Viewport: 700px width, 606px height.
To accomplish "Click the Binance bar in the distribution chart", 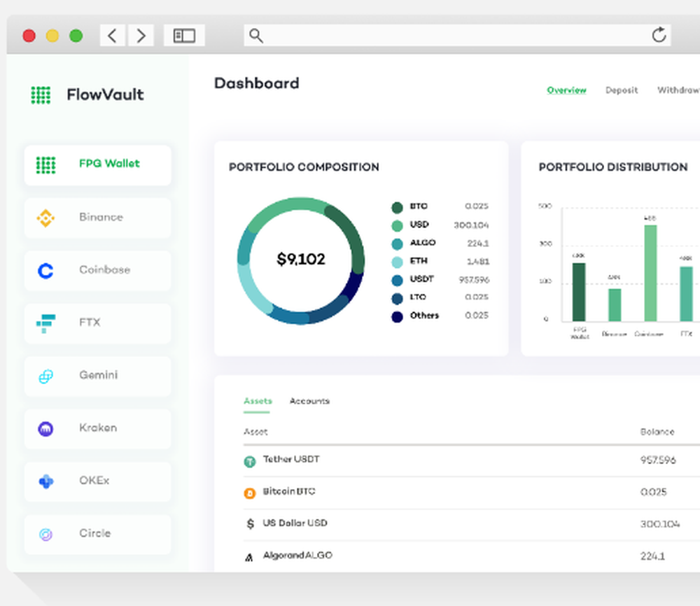I will [615, 305].
